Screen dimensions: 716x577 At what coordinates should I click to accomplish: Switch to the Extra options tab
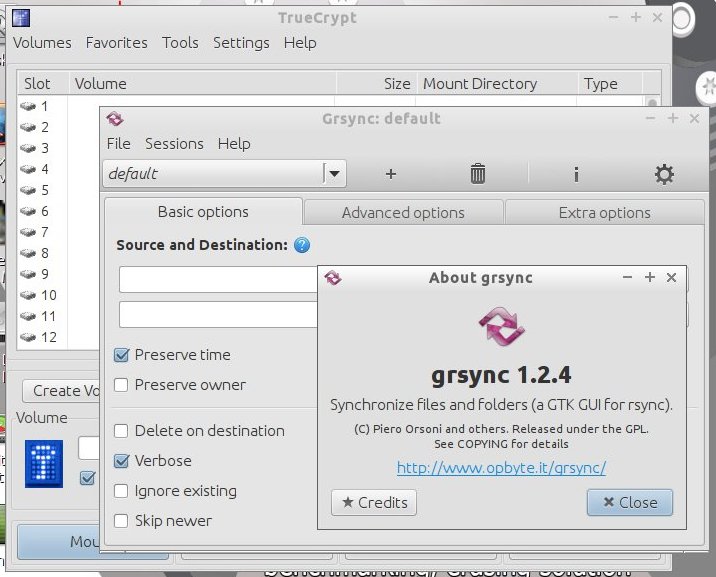click(605, 213)
